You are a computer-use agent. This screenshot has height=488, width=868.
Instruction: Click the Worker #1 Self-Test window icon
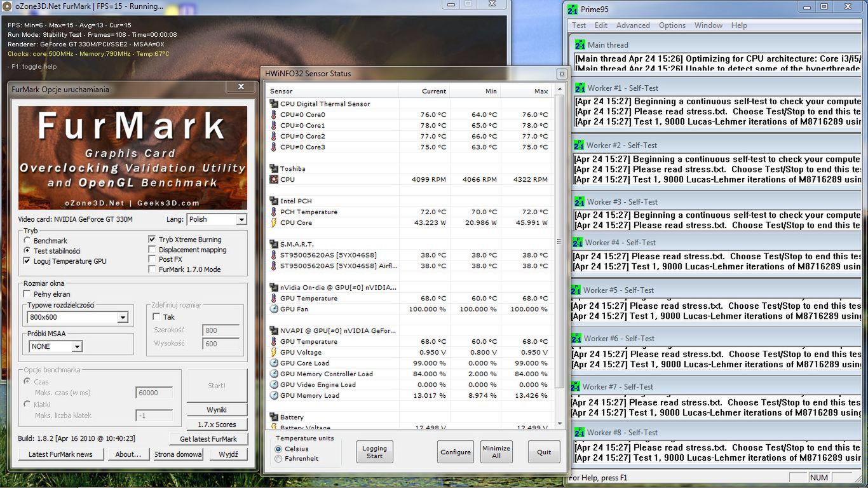coord(579,88)
